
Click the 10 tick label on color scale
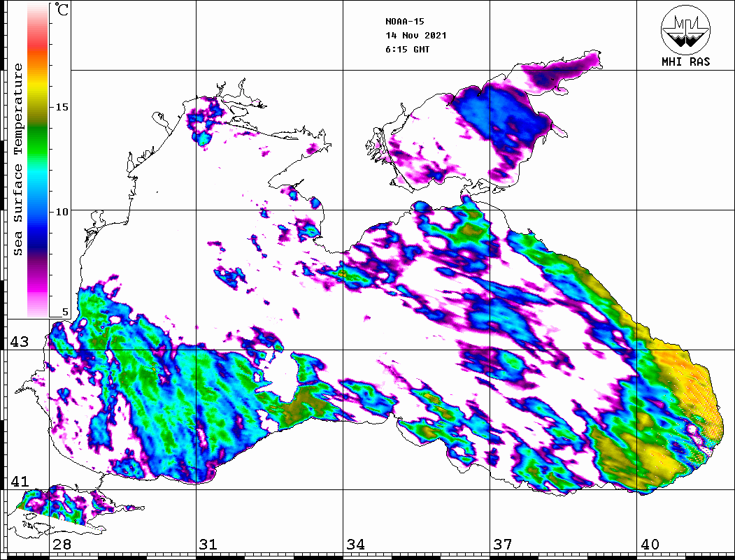(x=62, y=212)
